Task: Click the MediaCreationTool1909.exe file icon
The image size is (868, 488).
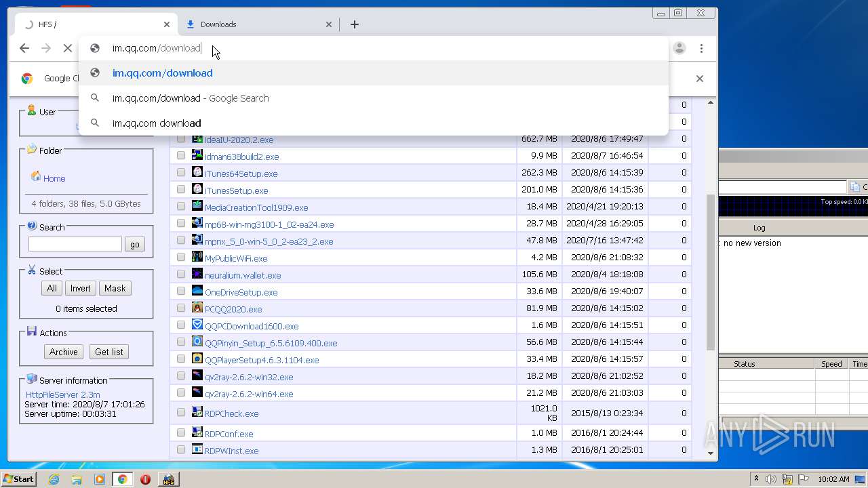Action: pyautogui.click(x=197, y=206)
